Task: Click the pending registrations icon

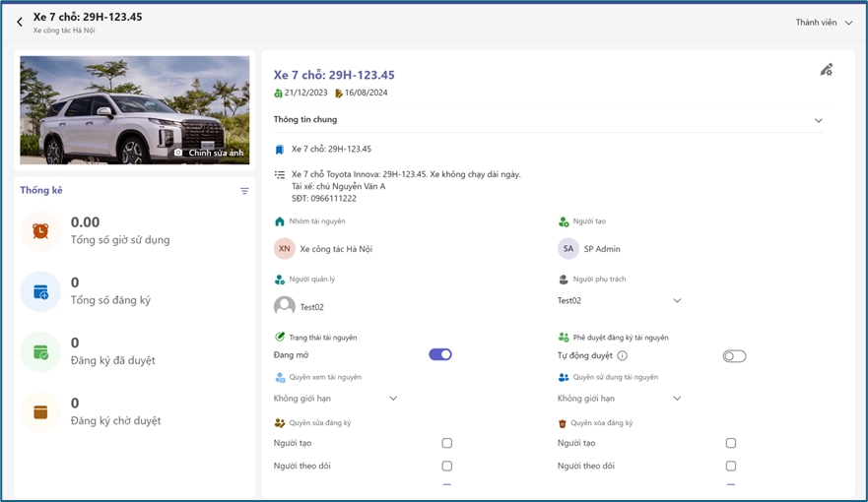Action: [x=40, y=412]
